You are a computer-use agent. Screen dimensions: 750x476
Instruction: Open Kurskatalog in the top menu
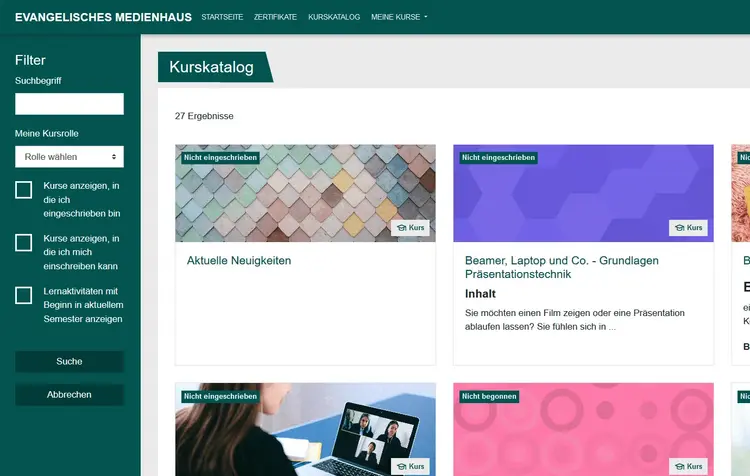[334, 17]
